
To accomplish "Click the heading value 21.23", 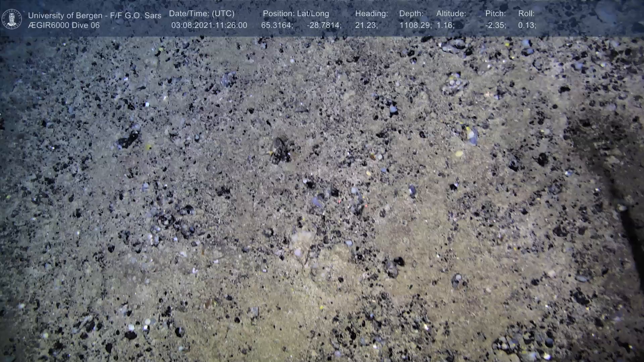I will (366, 25).
